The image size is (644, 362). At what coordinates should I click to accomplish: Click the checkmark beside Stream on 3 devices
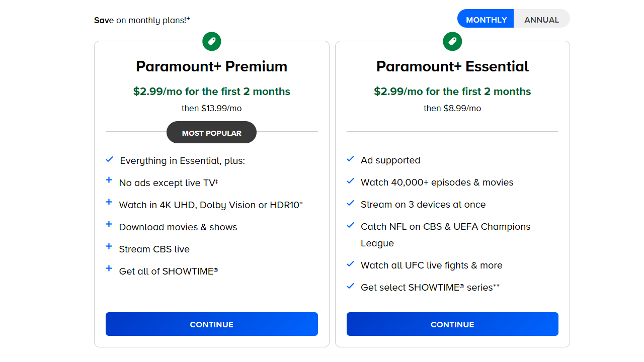pyautogui.click(x=351, y=203)
